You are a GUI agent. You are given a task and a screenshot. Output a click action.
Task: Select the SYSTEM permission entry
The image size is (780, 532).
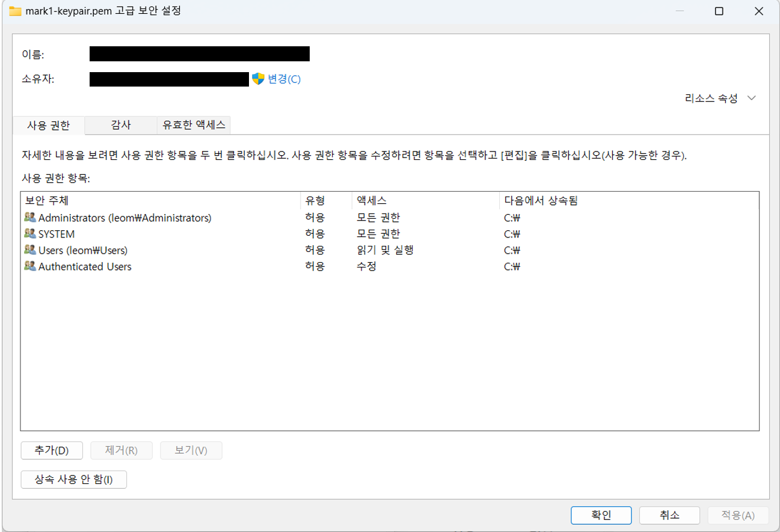pyautogui.click(x=390, y=234)
